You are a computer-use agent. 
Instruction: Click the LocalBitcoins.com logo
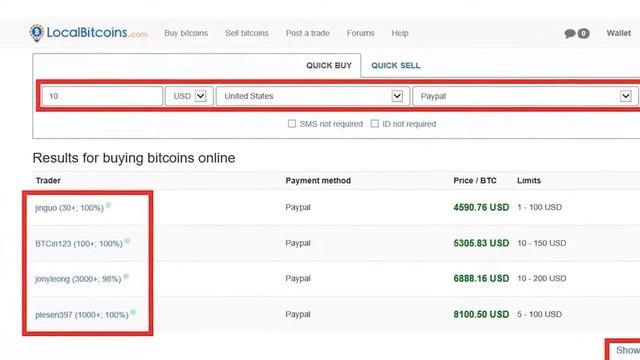click(89, 33)
